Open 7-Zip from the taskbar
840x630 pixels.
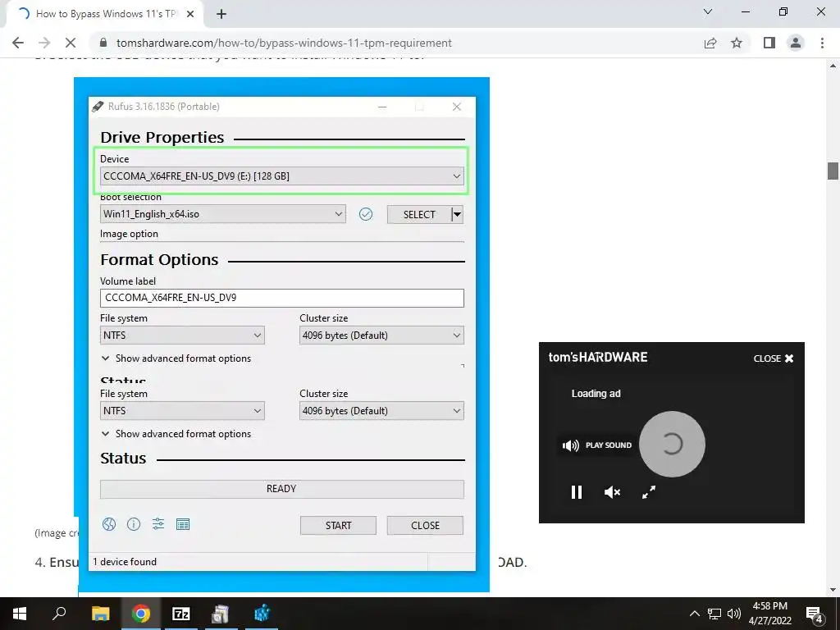[181, 614]
